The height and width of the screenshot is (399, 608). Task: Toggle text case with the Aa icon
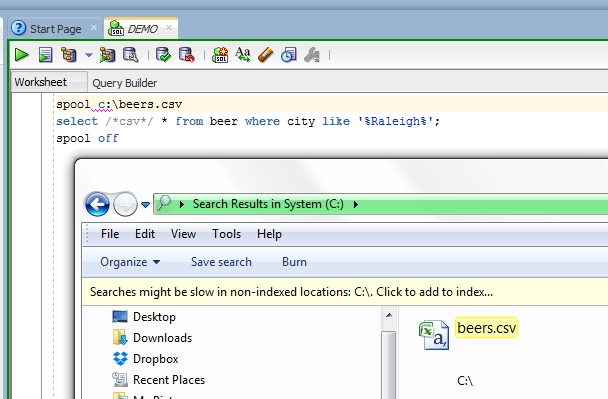(243, 55)
